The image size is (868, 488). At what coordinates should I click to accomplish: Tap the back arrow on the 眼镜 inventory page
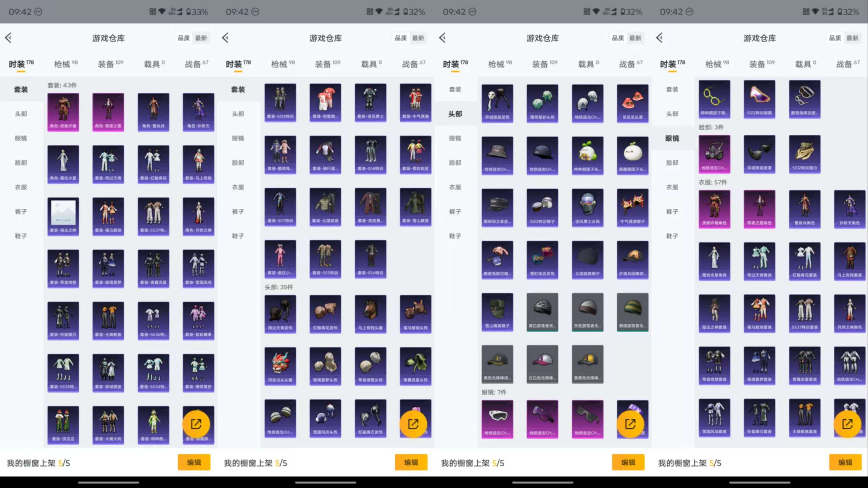tap(442, 38)
